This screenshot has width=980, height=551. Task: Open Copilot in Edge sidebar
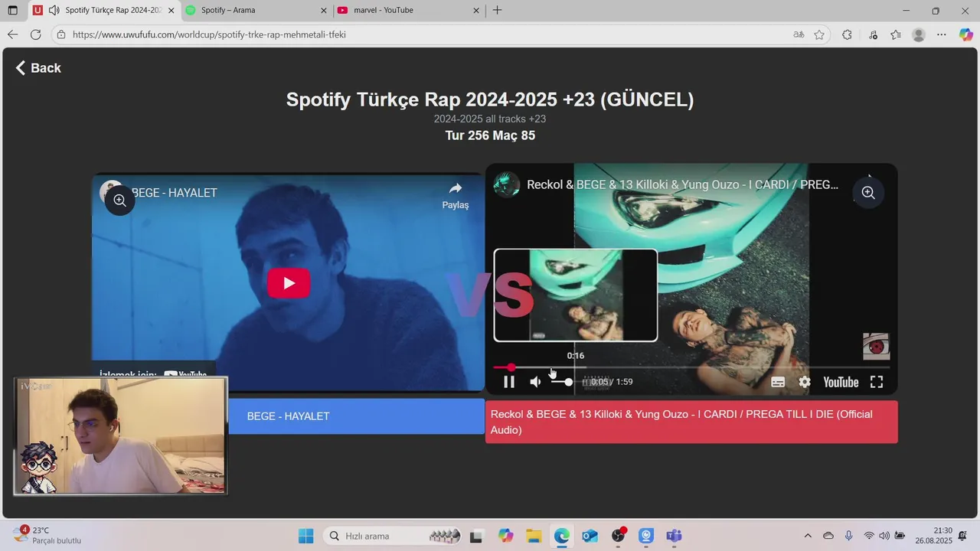point(965,34)
